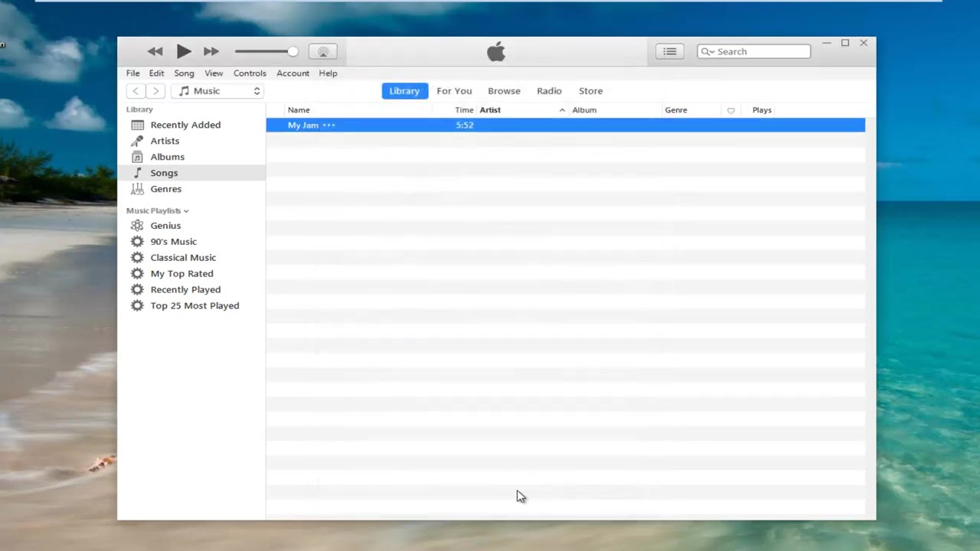Sort by the Album column header

(584, 110)
